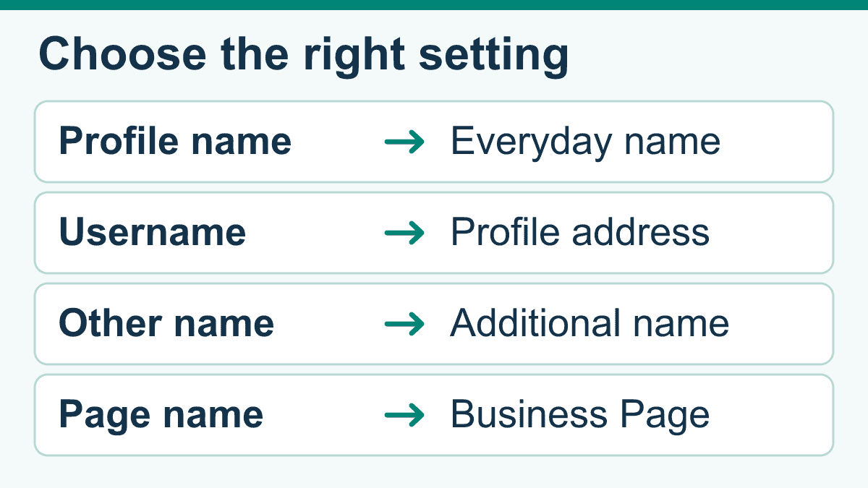Screen dimensions: 868x488
Task: Select the 'Profile name' label
Action: point(175,142)
